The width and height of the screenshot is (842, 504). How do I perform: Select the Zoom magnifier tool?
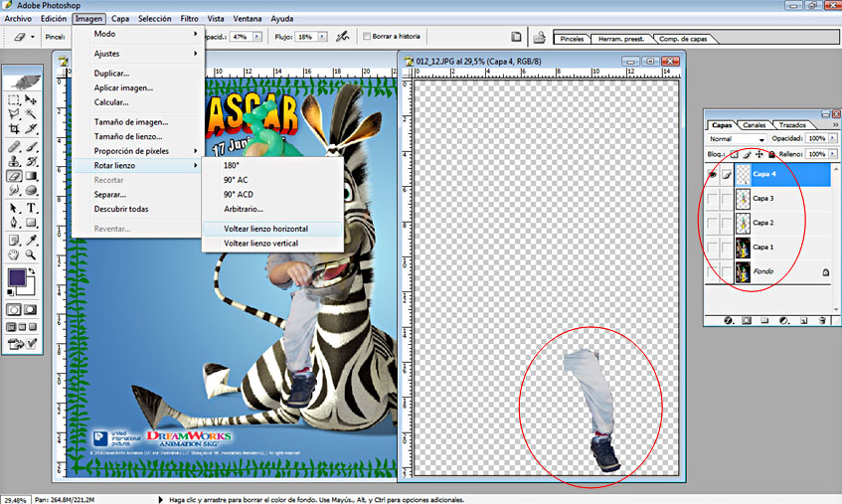tap(31, 254)
